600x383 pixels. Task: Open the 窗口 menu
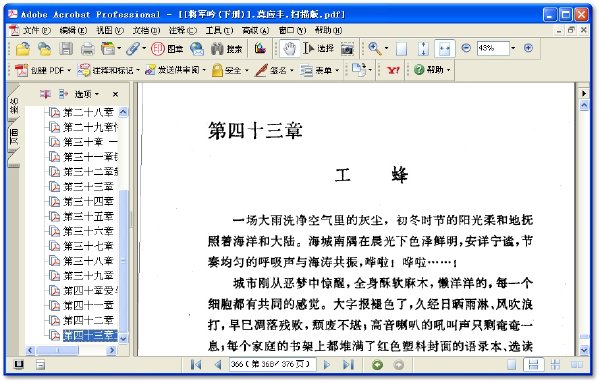pyautogui.click(x=292, y=30)
